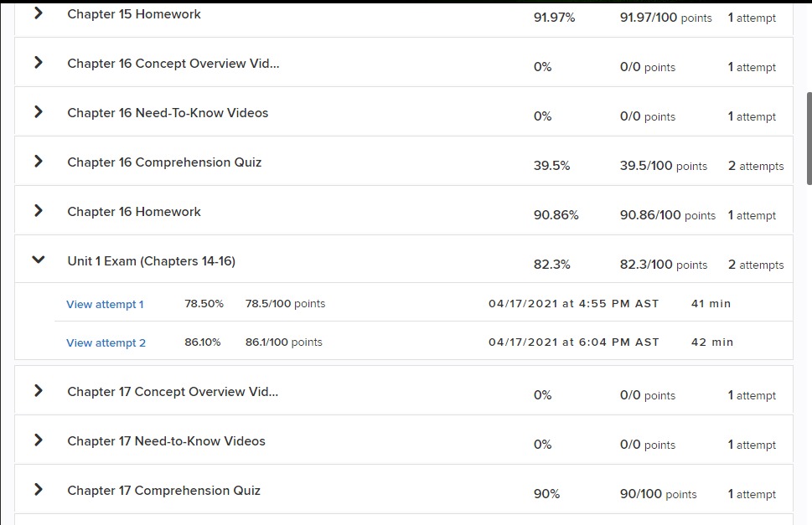Expand Chapter 17 Comprehension Quiz chevron

(38, 490)
